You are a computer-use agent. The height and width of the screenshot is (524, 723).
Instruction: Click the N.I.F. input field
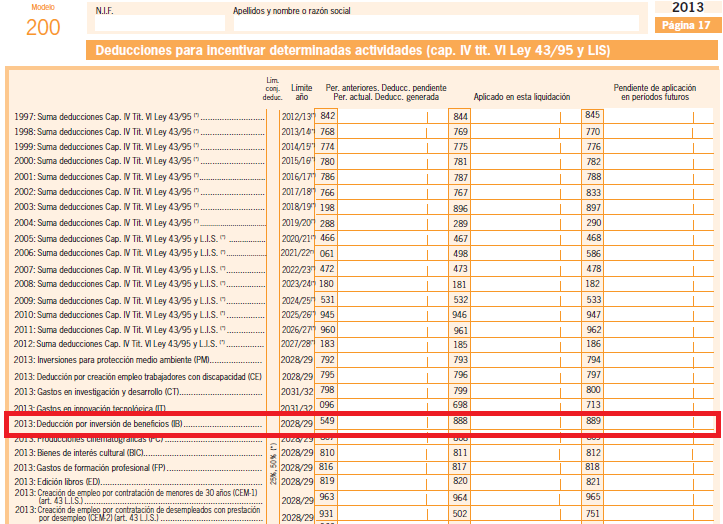point(160,23)
